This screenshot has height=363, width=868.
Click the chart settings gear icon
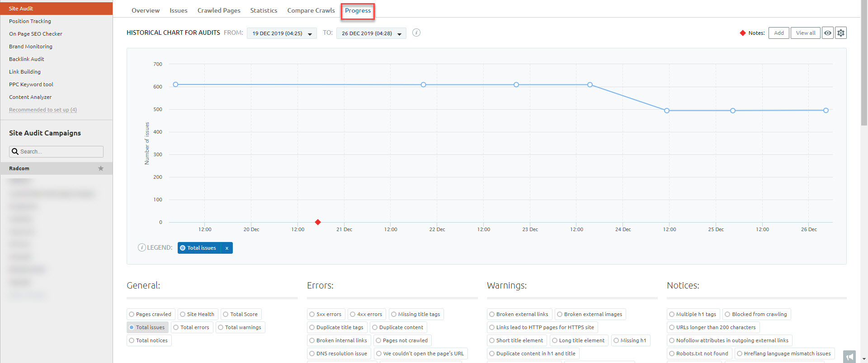(x=840, y=33)
